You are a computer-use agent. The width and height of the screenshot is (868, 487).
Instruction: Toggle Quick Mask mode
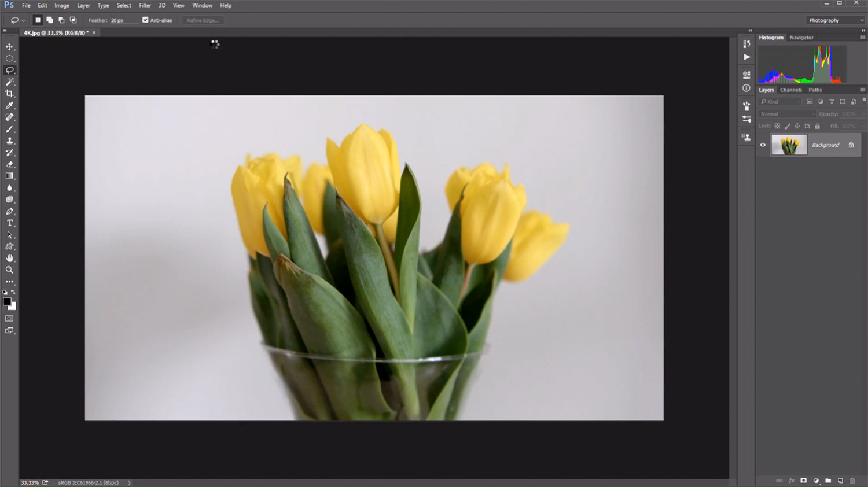click(9, 319)
